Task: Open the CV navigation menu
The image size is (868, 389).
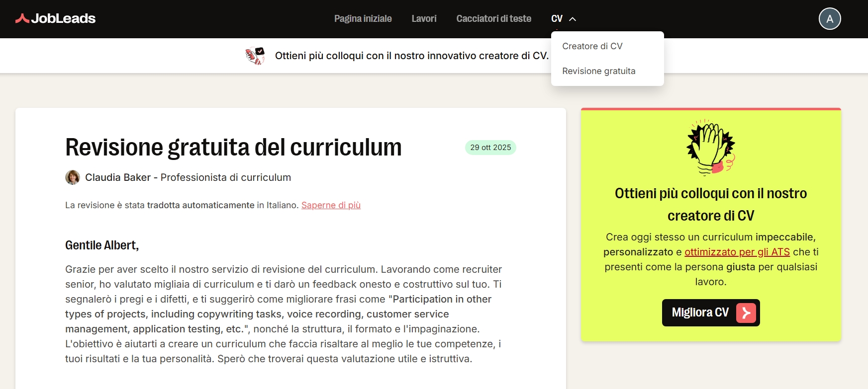Action: pos(563,19)
